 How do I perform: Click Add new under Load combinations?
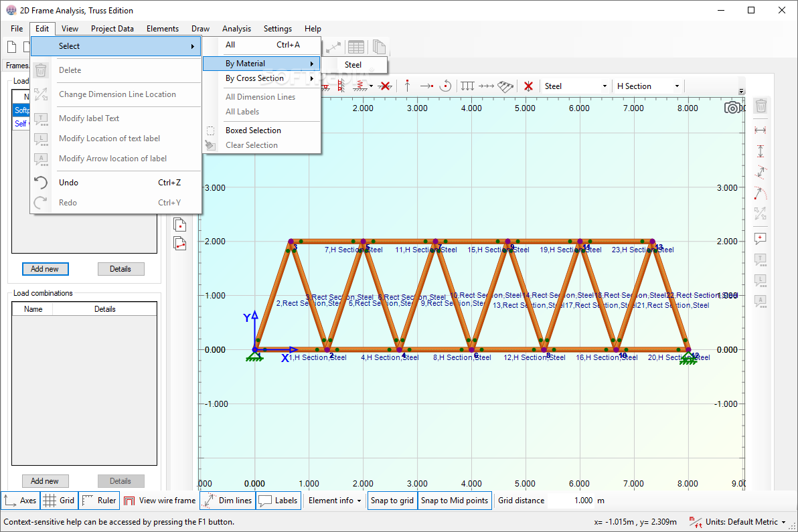coord(46,481)
